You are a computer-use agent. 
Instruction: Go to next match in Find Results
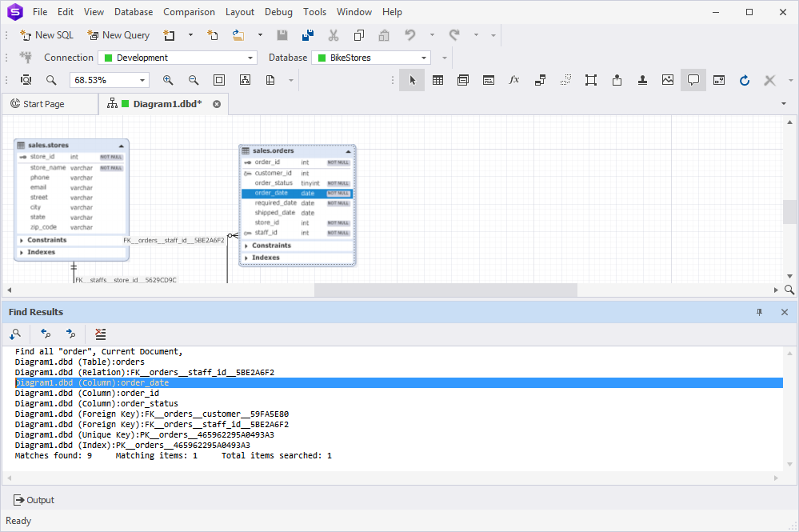[x=71, y=334]
